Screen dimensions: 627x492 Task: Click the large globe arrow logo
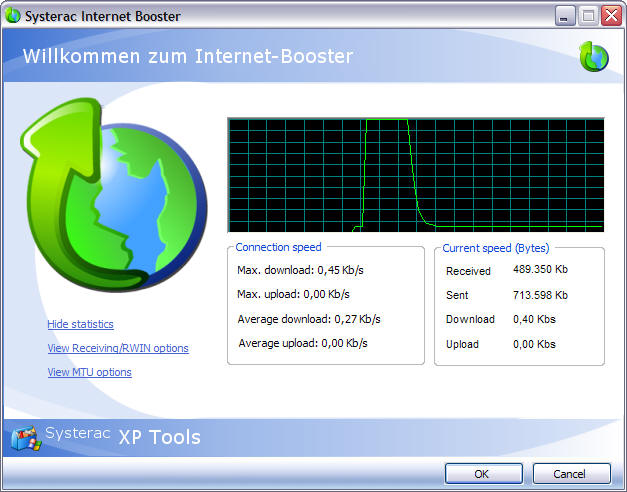pos(114,194)
